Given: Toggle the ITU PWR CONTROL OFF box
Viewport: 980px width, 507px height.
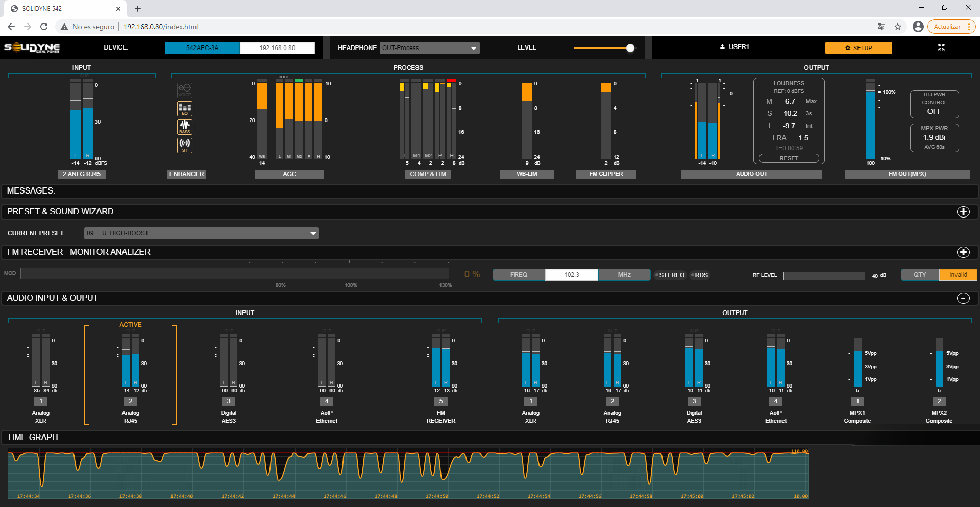Looking at the screenshot, I should click(934, 104).
